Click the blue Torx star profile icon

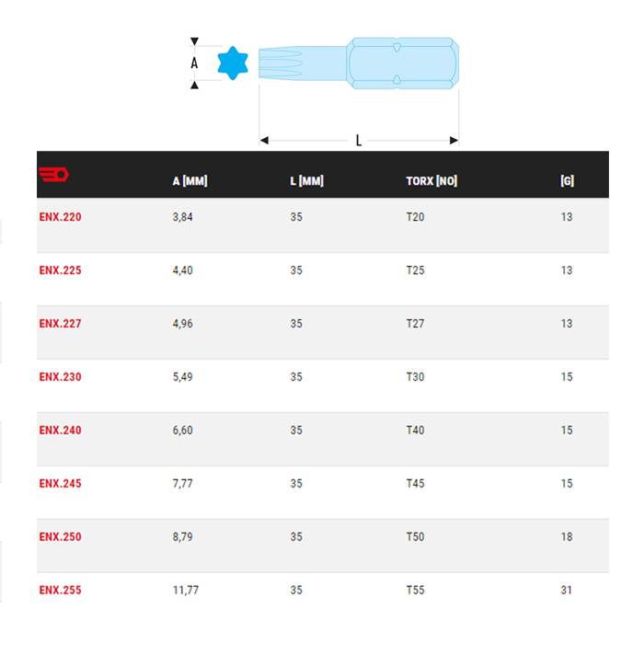point(233,63)
